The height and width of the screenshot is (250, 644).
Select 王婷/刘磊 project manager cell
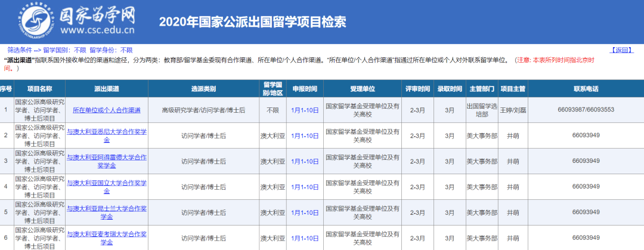pos(513,110)
